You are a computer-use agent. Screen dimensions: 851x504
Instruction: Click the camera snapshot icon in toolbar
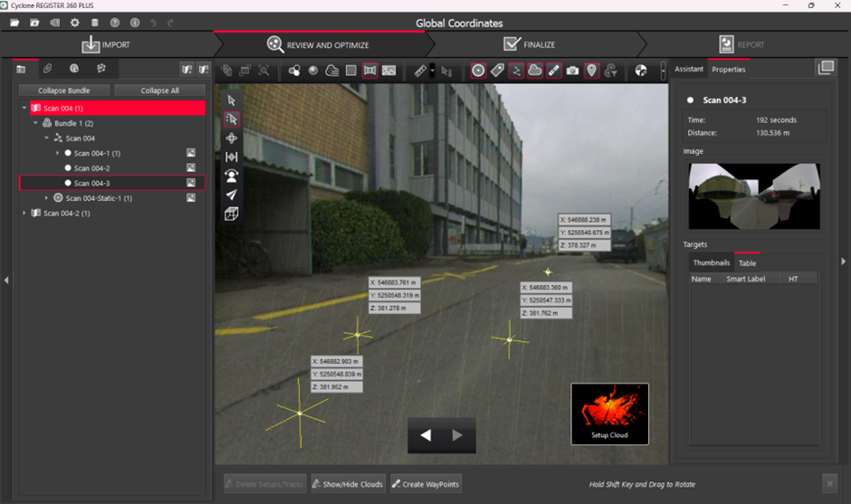(x=572, y=71)
